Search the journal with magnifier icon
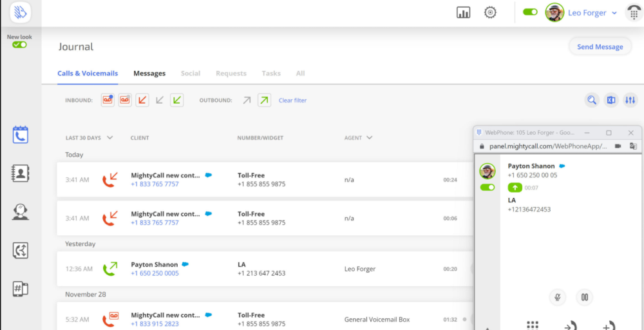Screen dimensions: 644x330 (592, 100)
